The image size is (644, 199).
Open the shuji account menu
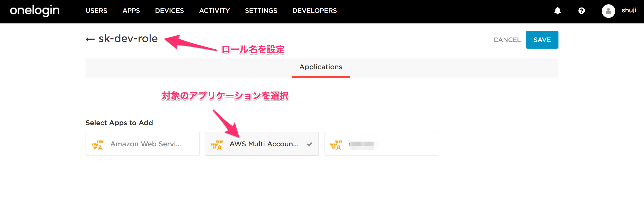point(629,11)
